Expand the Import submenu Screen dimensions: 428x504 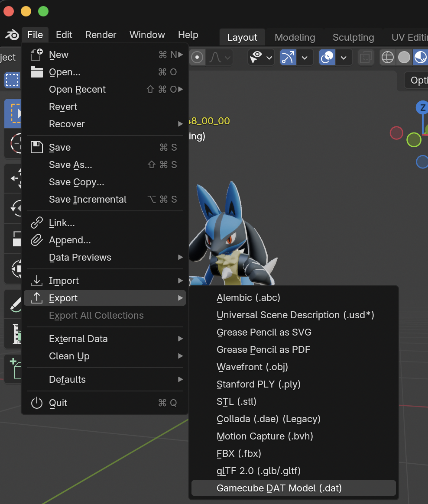tap(105, 281)
